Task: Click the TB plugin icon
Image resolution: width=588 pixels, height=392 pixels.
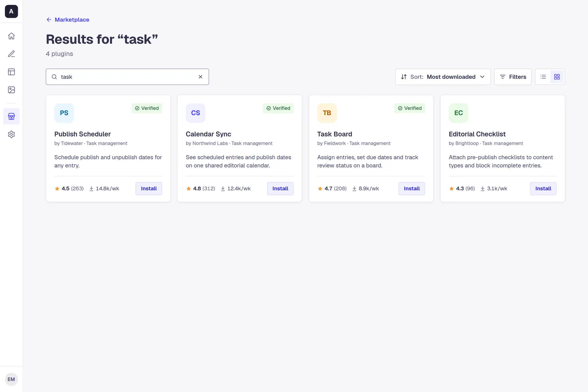Action: coord(327,113)
